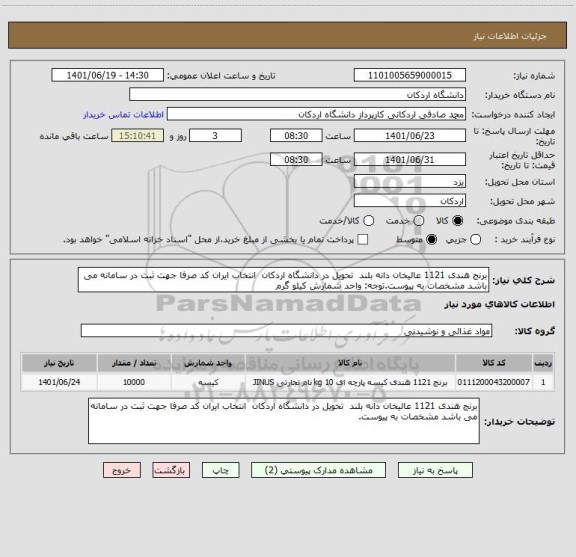Click the توضیحات خریدار text area
The width and height of the screenshot is (576, 557).
pyautogui.click(x=284, y=421)
